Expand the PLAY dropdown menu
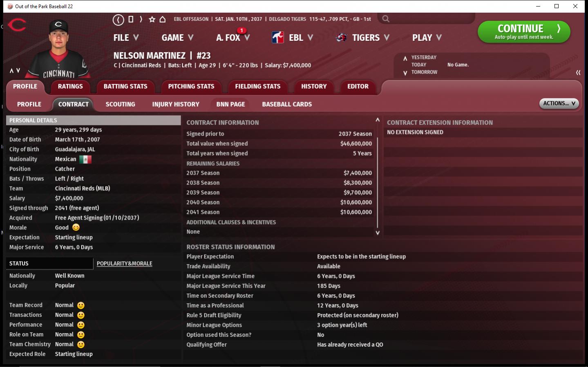Viewport: 588px width, 367px height. click(427, 38)
